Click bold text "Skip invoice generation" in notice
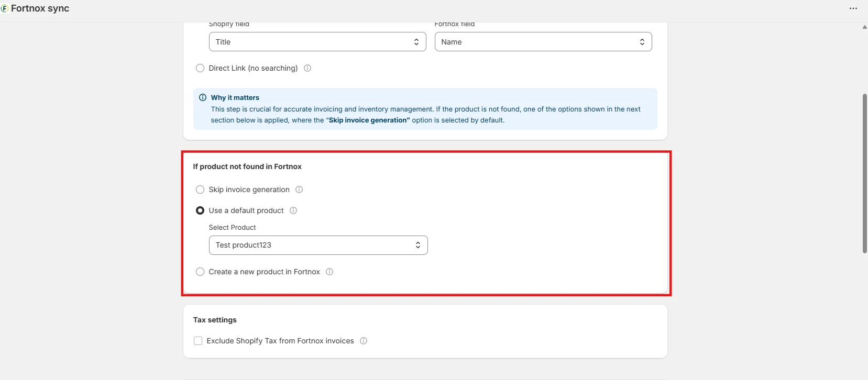 click(369, 120)
